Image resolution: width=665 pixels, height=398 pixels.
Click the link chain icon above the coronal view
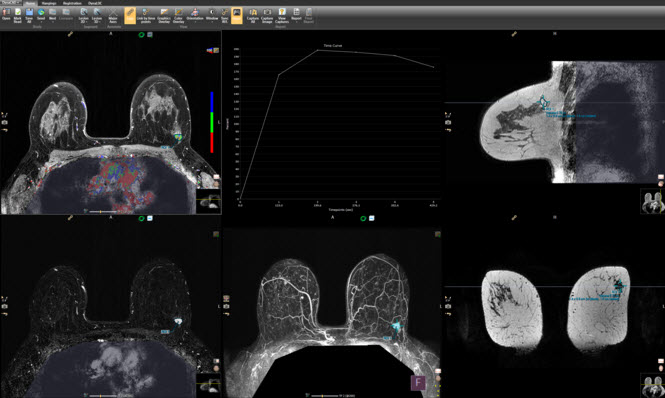514,218
